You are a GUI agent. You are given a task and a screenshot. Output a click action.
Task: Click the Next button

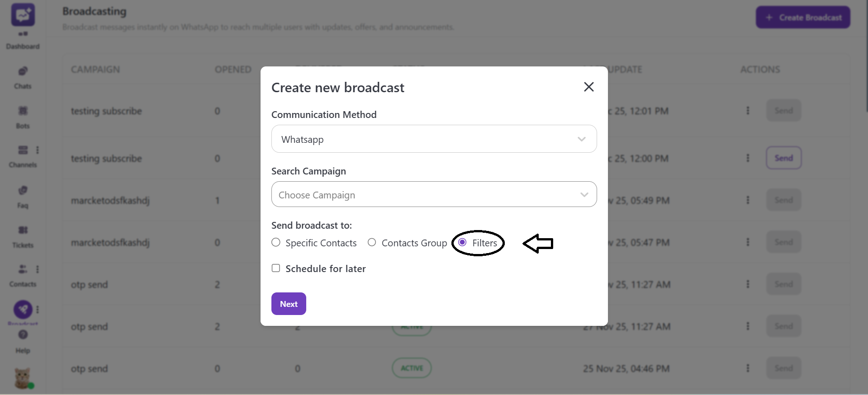[289, 304]
